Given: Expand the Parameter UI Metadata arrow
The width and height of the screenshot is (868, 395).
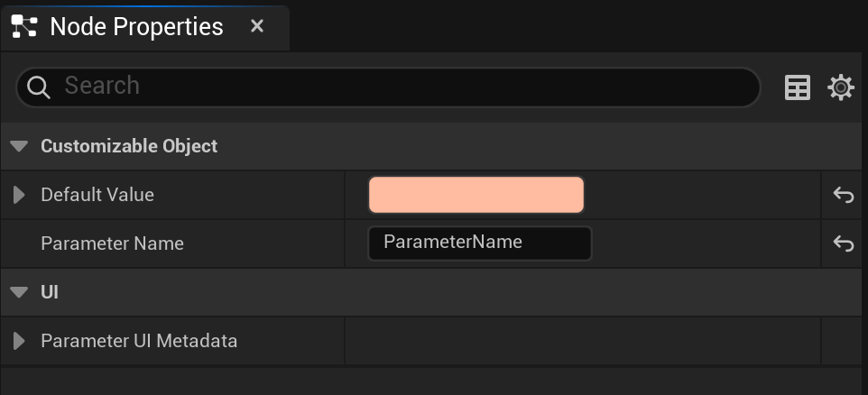Looking at the screenshot, I should 19,341.
